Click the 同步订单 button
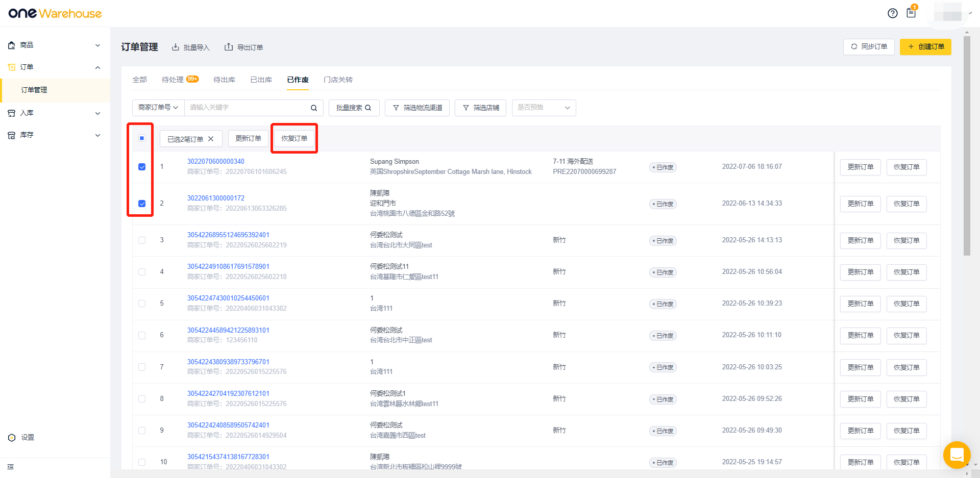The height and width of the screenshot is (478, 980). 869,46
